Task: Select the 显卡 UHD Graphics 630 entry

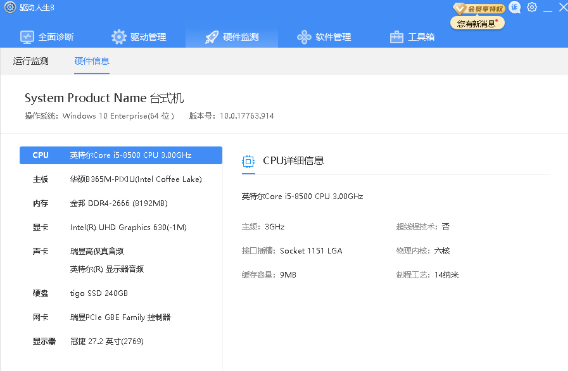Action: click(121, 227)
